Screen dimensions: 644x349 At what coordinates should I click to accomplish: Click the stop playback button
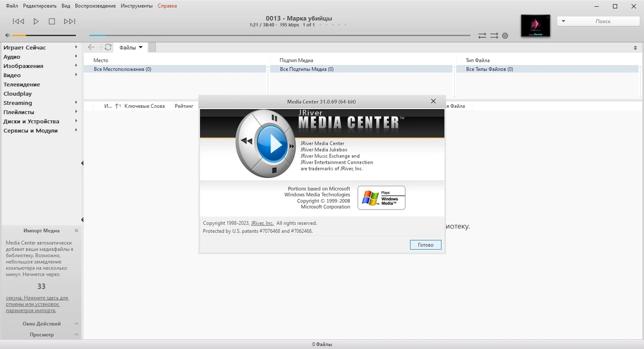tap(52, 21)
